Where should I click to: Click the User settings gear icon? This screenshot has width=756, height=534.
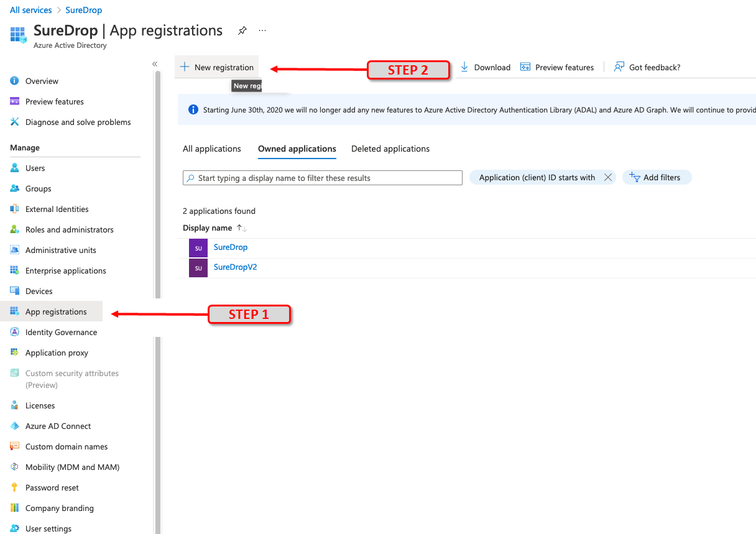coord(15,528)
